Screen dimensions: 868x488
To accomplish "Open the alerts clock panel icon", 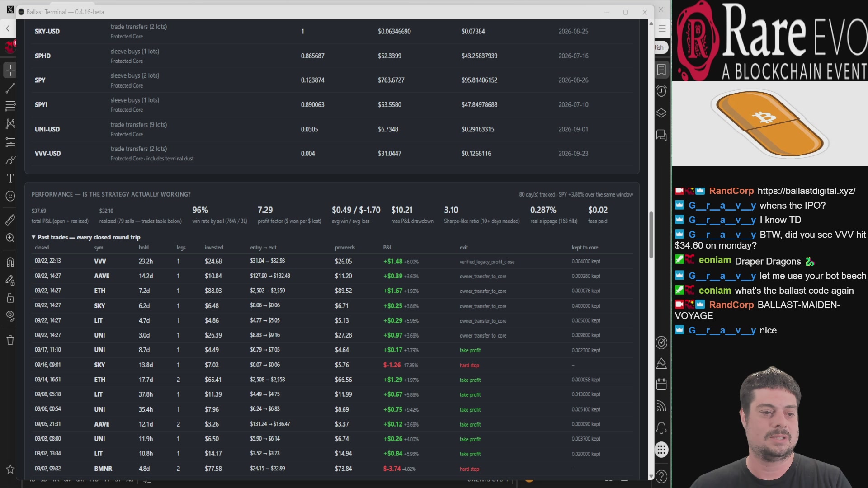I will pyautogui.click(x=661, y=91).
